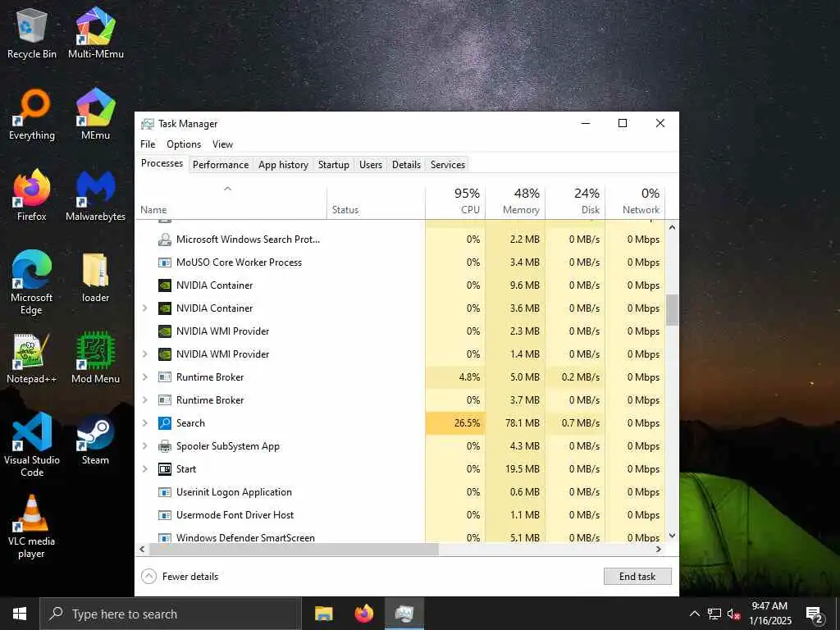This screenshot has width=840, height=630.
Task: Click the horizontal scrollbar right arrow
Action: click(659, 549)
